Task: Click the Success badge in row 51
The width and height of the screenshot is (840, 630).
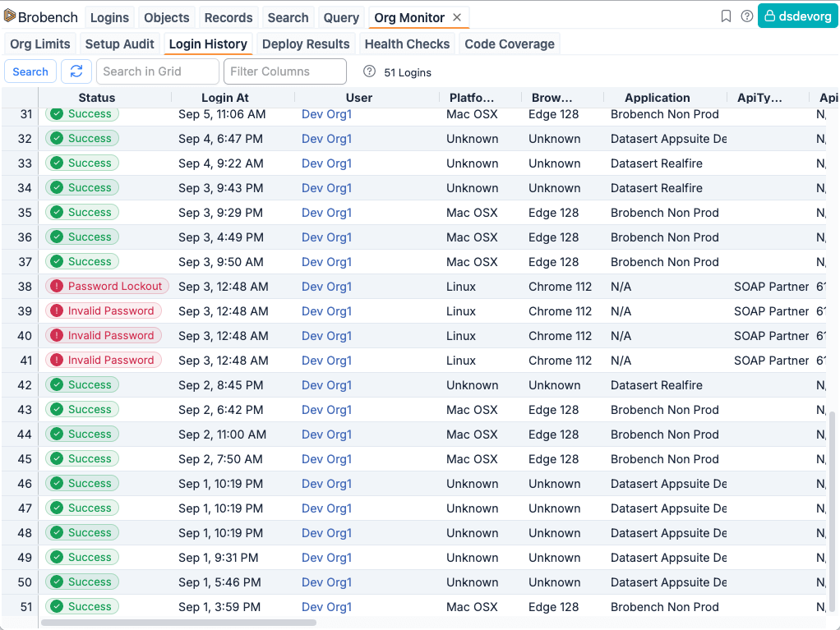Action: click(x=82, y=607)
